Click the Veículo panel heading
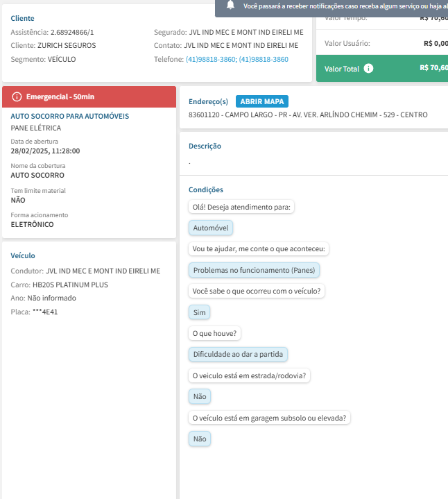The image size is (448, 499). click(x=23, y=255)
